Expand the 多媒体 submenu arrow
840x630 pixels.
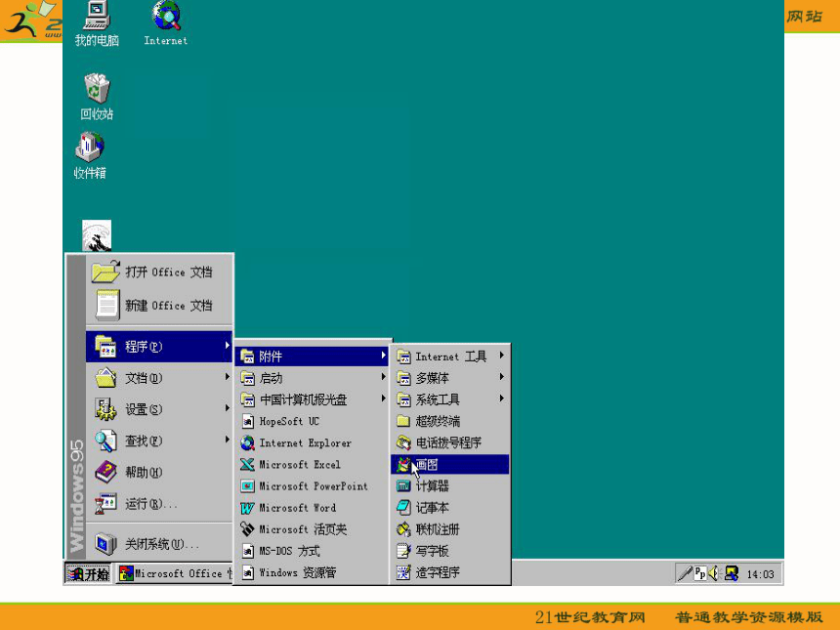point(502,377)
